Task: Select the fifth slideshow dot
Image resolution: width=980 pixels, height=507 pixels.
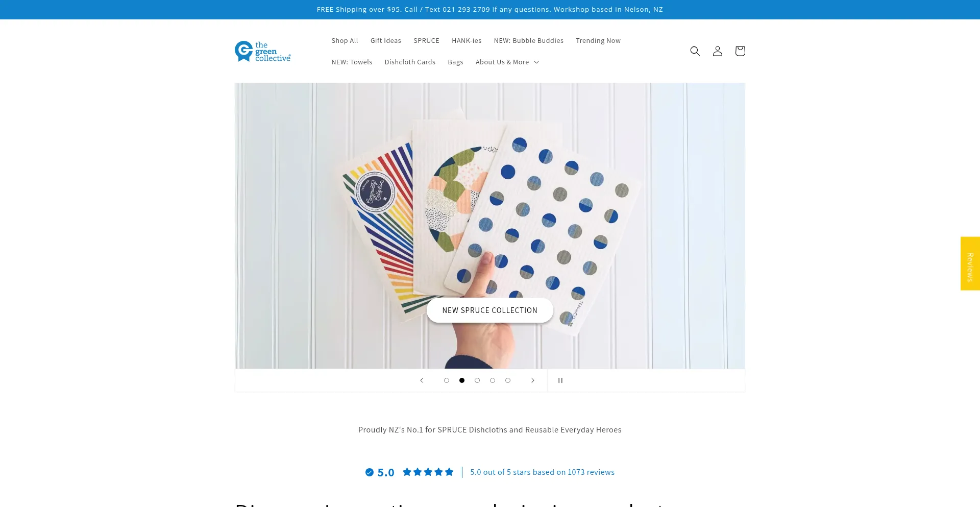Action: click(x=508, y=380)
